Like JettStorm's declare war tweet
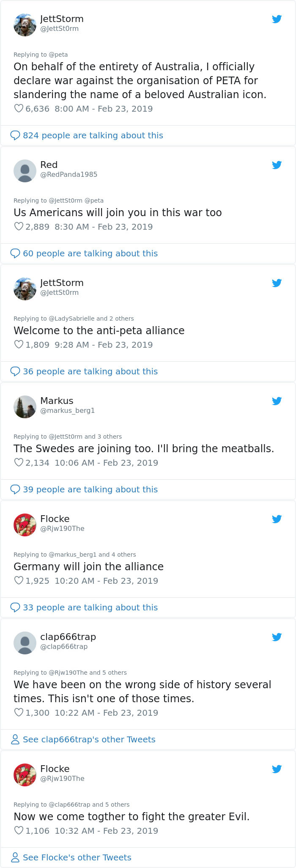This screenshot has height=868, width=296. 19,109
